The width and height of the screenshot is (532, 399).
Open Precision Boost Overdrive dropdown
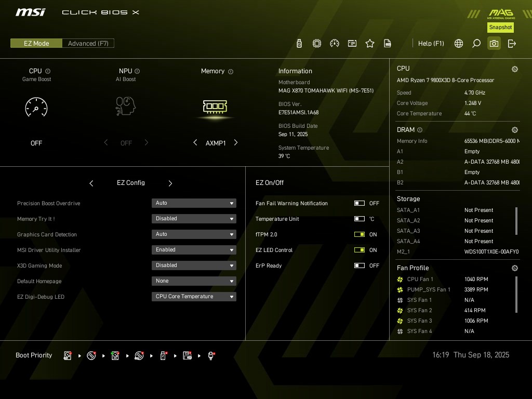click(194, 203)
